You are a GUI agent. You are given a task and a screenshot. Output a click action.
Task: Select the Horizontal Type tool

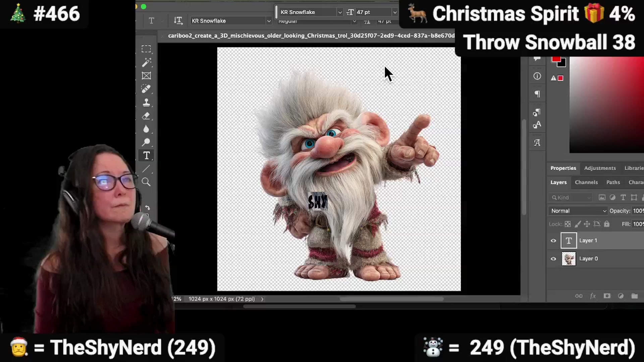146,156
